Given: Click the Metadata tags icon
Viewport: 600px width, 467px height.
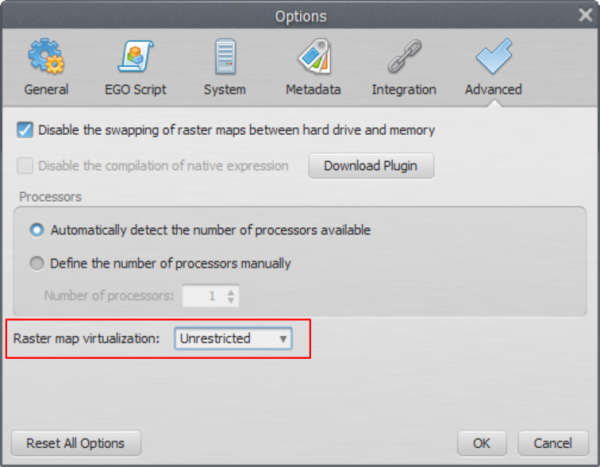Looking at the screenshot, I should (314, 56).
